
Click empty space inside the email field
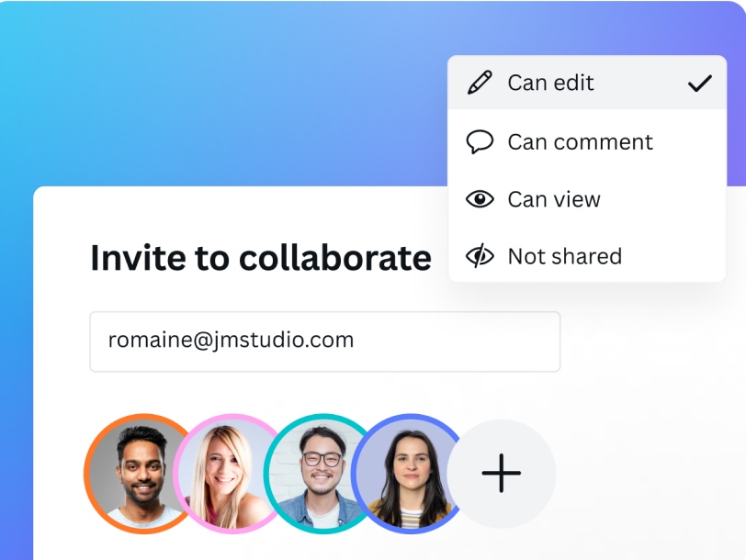click(459, 341)
